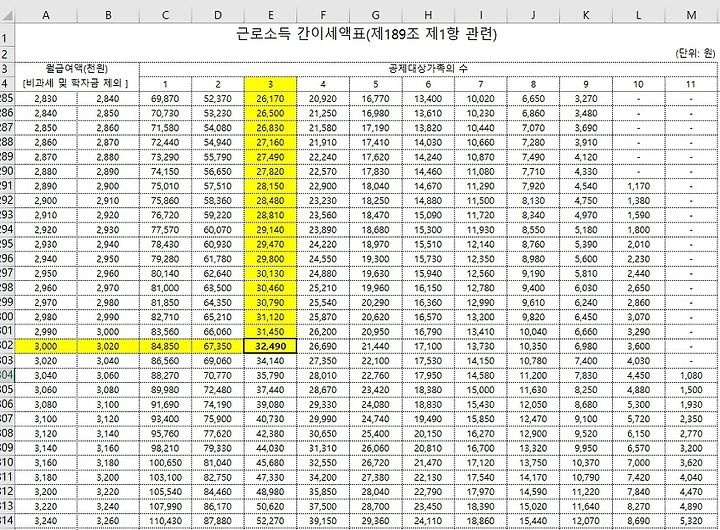Viewport: 720px width, 530px height.
Task: Click cell 3,260 in column B
Action: (108, 521)
